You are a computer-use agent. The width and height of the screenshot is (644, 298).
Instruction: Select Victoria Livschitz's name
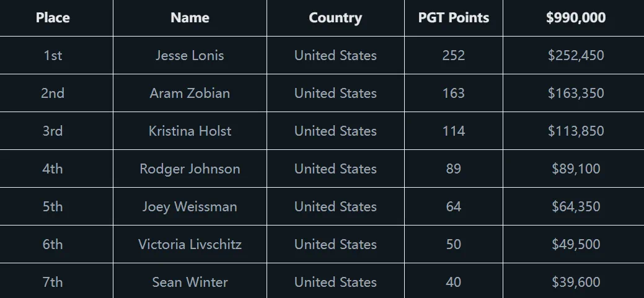190,244
